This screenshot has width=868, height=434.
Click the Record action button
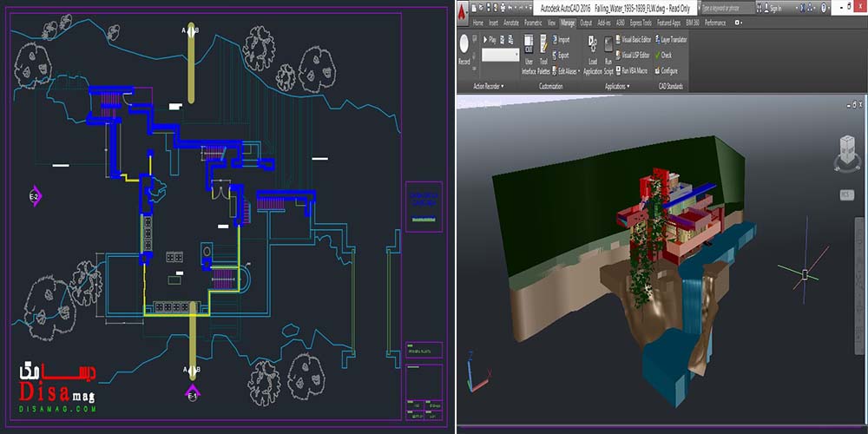point(464,48)
